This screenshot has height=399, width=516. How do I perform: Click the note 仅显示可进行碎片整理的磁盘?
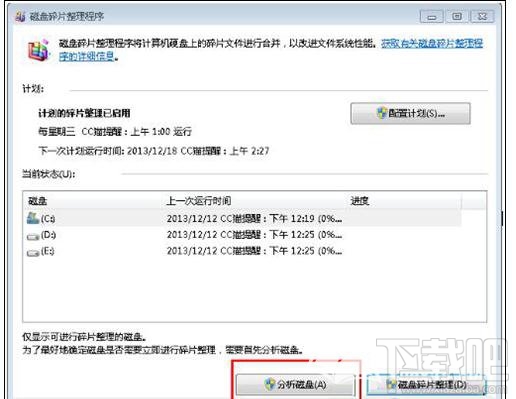pyautogui.click(x=84, y=337)
